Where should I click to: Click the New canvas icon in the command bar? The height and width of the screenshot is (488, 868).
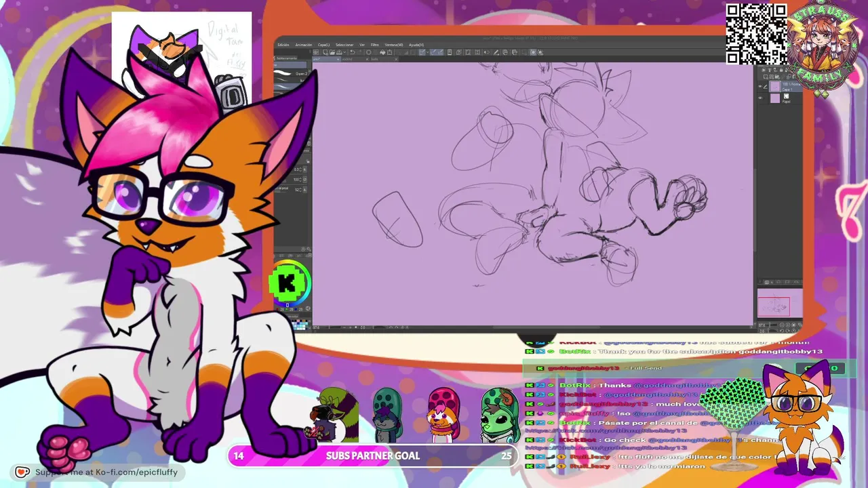[326, 52]
